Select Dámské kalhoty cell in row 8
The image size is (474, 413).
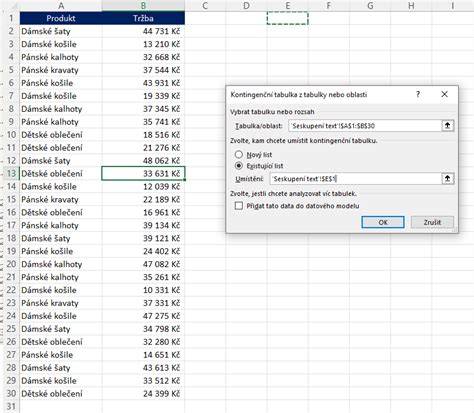point(61,109)
